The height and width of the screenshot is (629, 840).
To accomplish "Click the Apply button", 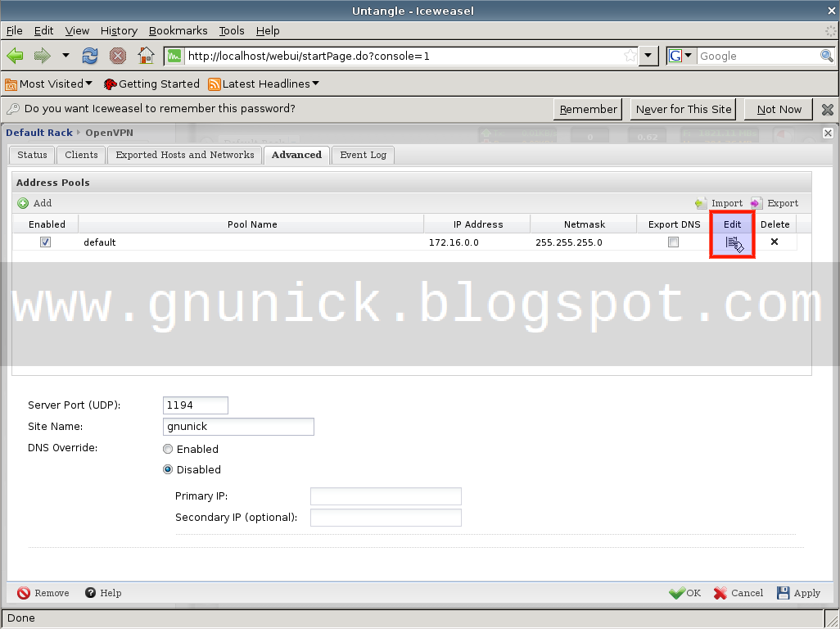I will (x=798, y=592).
